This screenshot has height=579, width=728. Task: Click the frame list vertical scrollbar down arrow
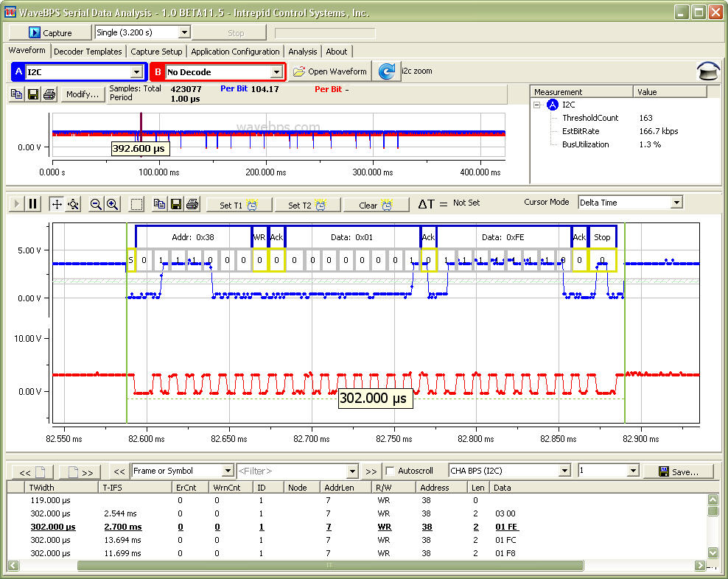point(713,552)
